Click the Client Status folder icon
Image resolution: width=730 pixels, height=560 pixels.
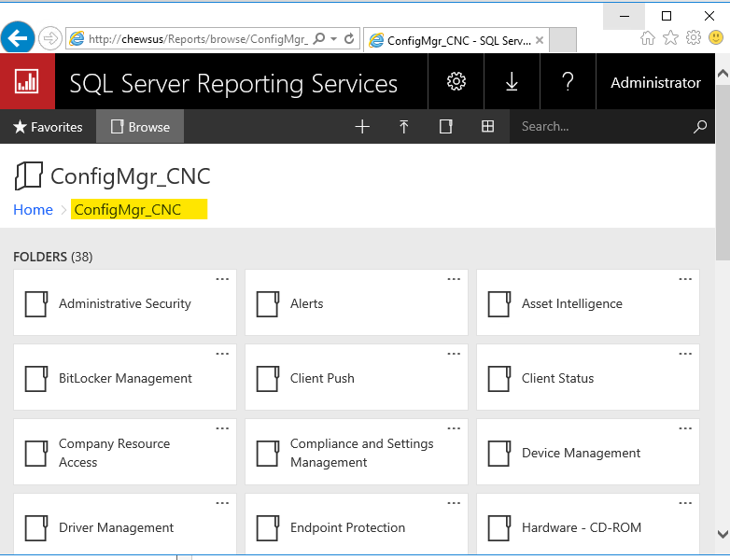[x=499, y=378]
